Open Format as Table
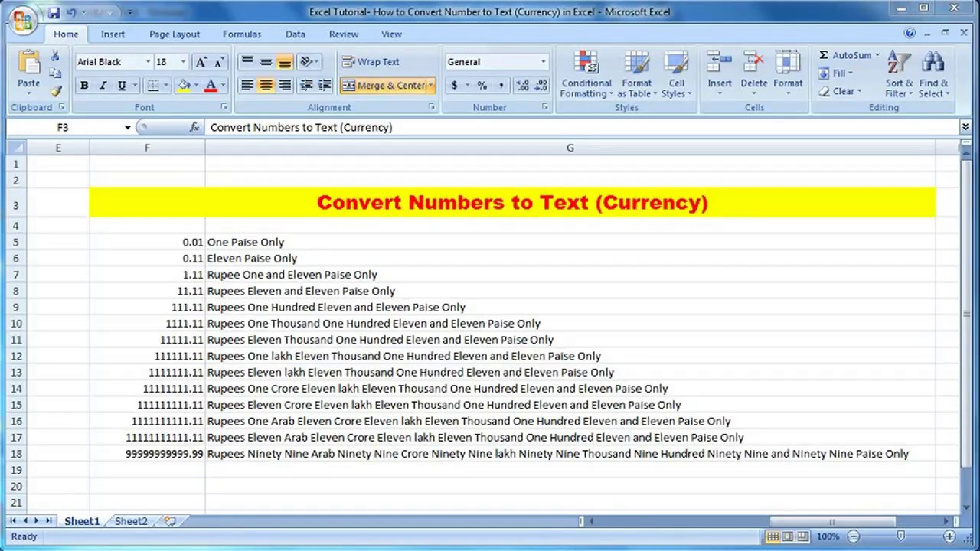Image resolution: width=980 pixels, height=551 pixels. 636,74
